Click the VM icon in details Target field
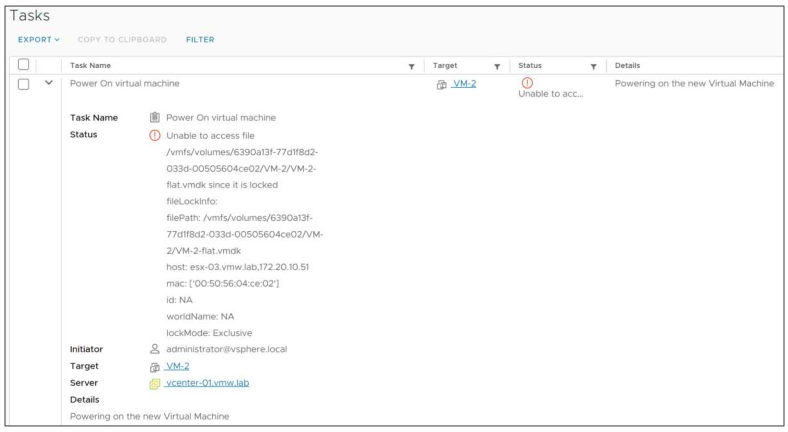Viewport: 788px width, 432px height. [155, 367]
